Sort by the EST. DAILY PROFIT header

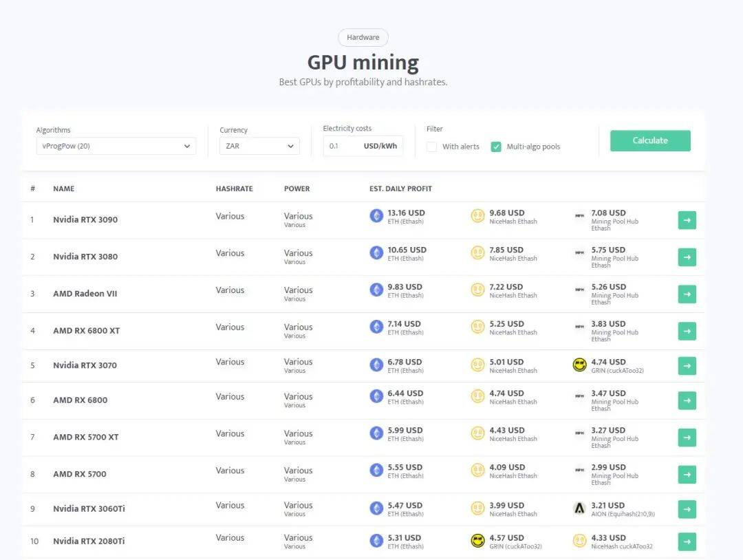pos(400,189)
